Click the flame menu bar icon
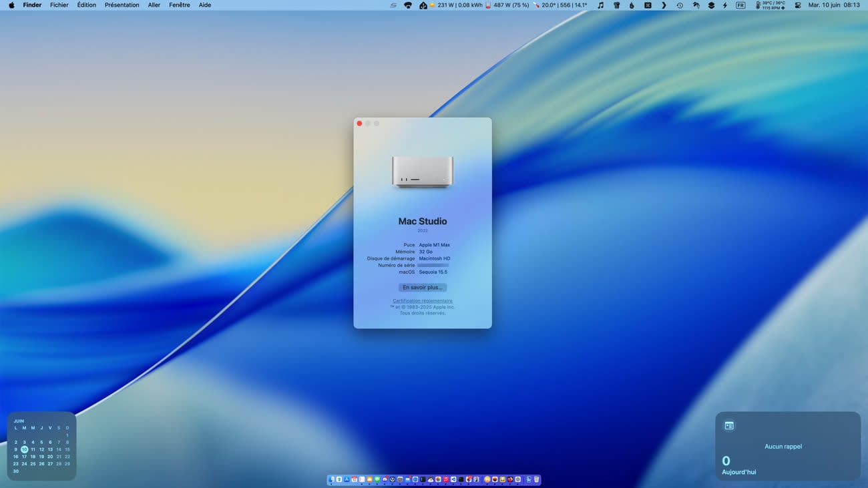868x488 pixels. click(631, 5)
